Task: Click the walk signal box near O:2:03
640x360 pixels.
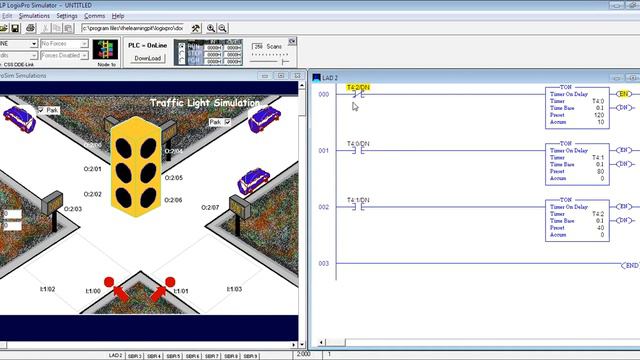Action: coord(52,203)
